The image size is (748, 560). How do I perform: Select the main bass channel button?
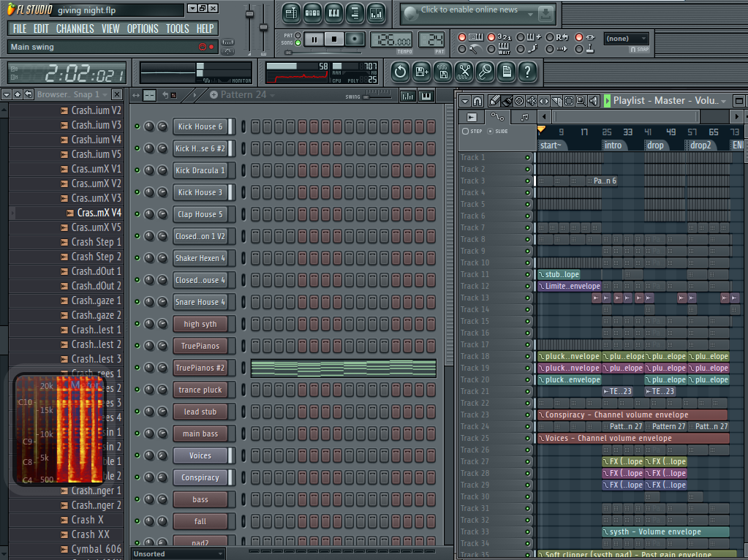(x=200, y=434)
